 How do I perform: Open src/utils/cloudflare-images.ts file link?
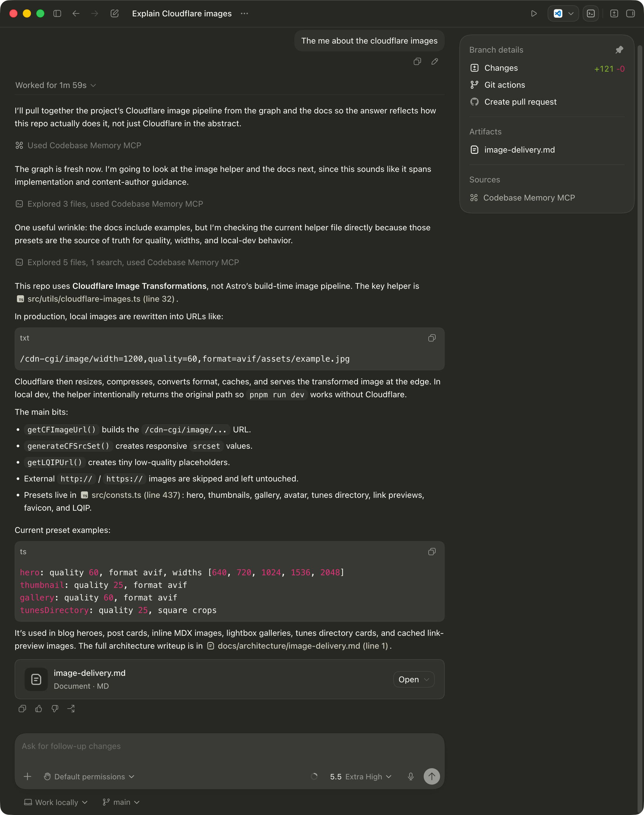96,299
